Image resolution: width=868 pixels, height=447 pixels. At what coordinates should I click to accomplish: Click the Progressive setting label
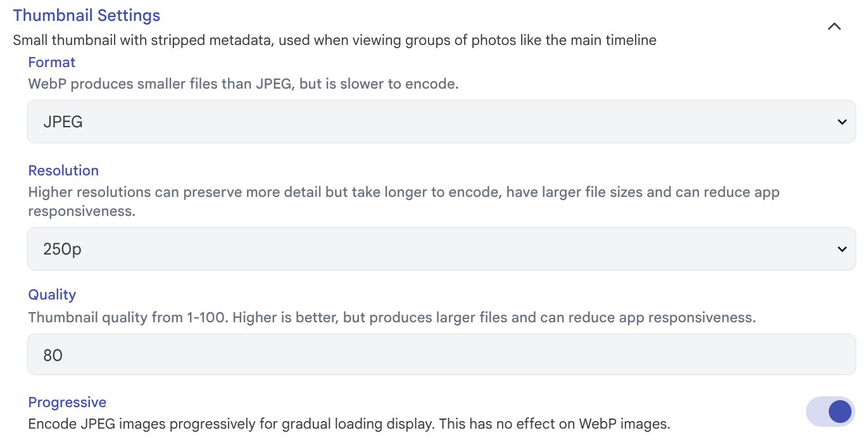point(67,402)
